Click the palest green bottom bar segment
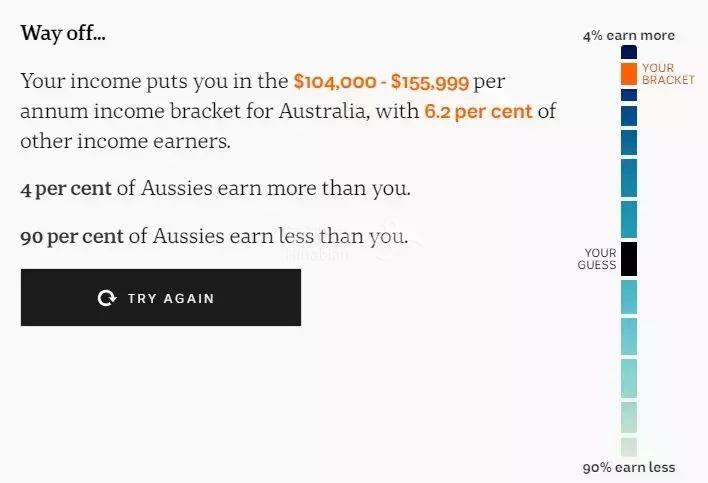The image size is (708, 483). [x=629, y=447]
